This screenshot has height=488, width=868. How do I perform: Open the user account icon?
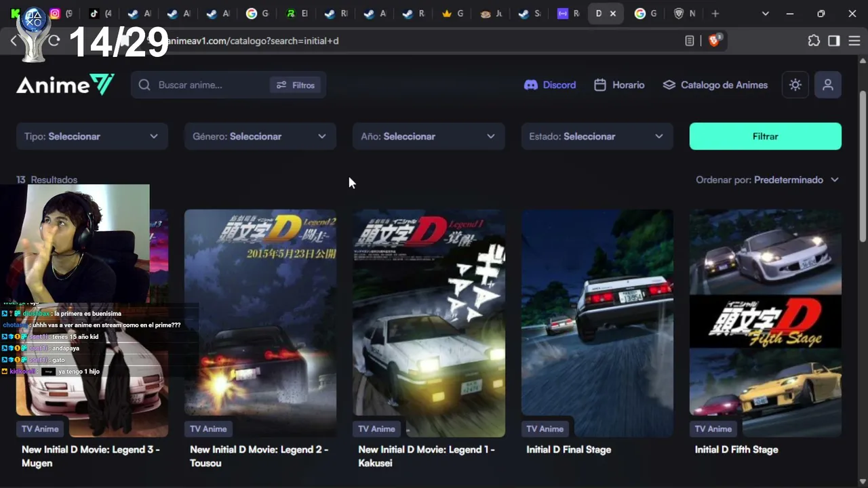tap(828, 85)
